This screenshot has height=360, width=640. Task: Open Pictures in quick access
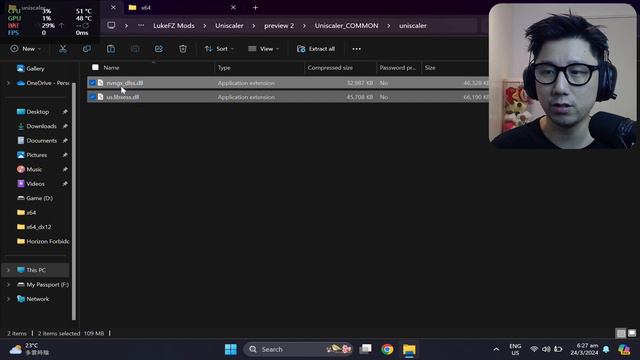pyautogui.click(x=36, y=155)
